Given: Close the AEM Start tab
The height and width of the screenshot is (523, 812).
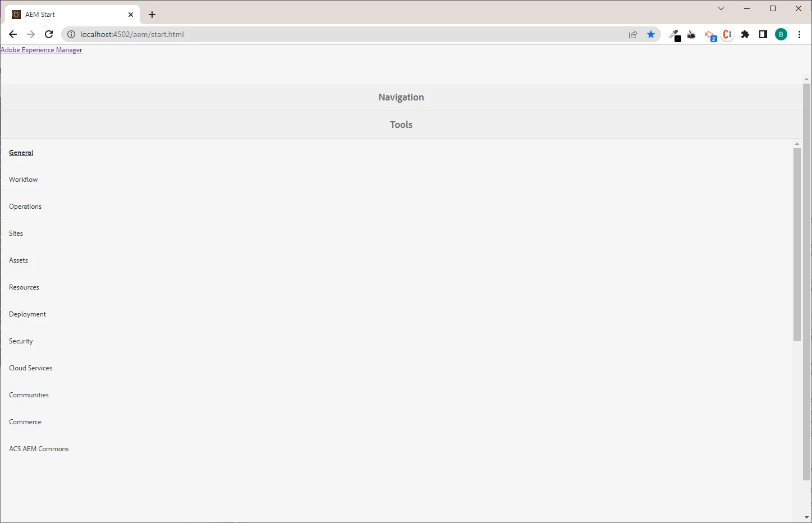Looking at the screenshot, I should [x=131, y=15].
